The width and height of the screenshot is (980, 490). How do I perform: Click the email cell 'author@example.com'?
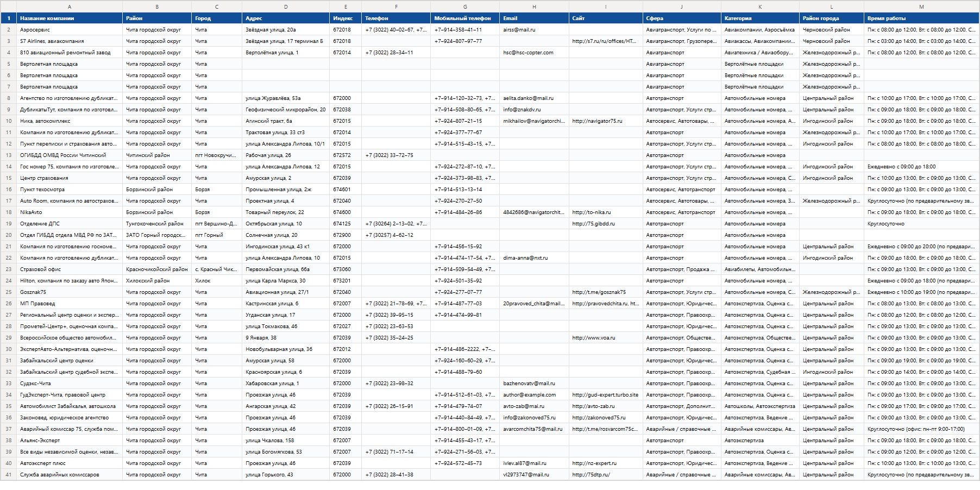[x=534, y=394]
